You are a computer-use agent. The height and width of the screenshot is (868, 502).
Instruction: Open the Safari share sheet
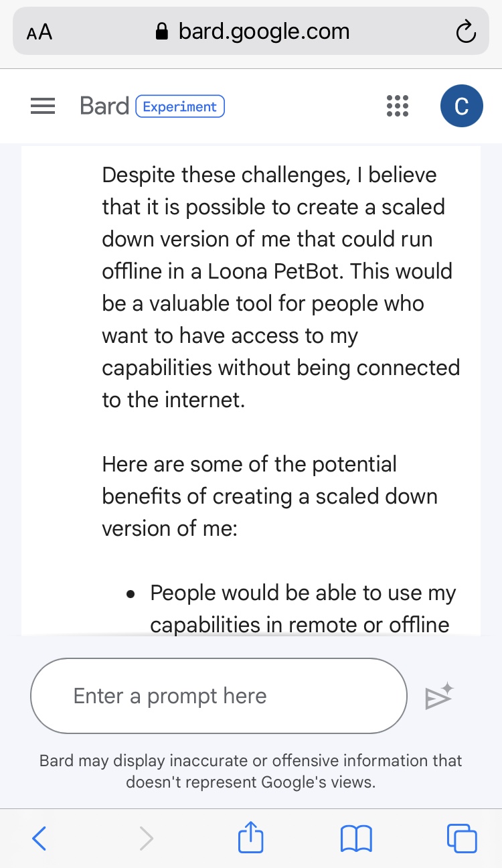tap(251, 837)
